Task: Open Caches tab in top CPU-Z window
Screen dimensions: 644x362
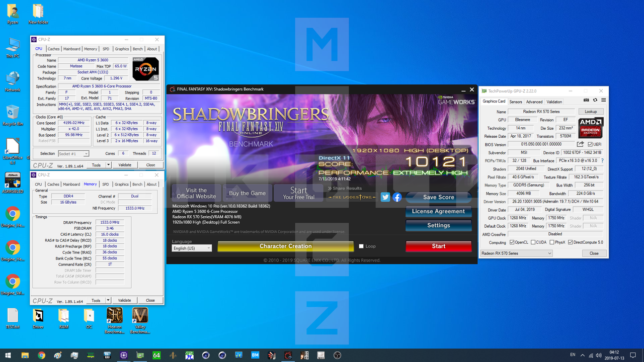Action: point(53,49)
